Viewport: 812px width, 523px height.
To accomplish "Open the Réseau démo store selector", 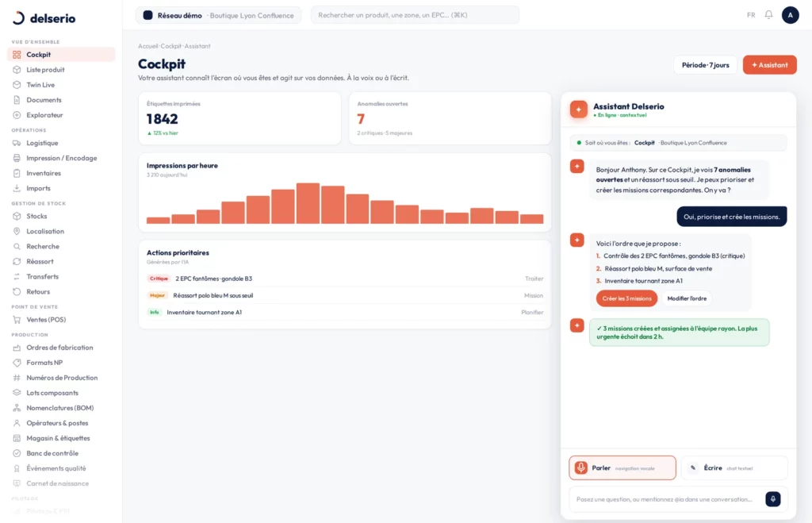I will tap(218, 16).
